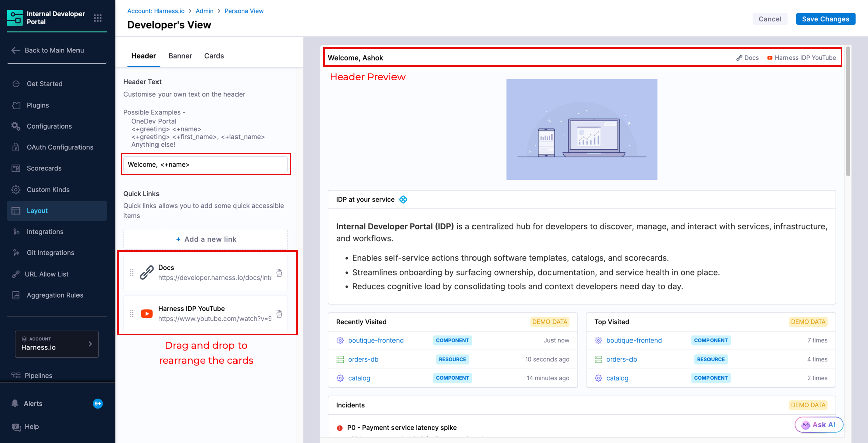
Task: Click the P0 incident red alert icon
Action: pos(340,428)
